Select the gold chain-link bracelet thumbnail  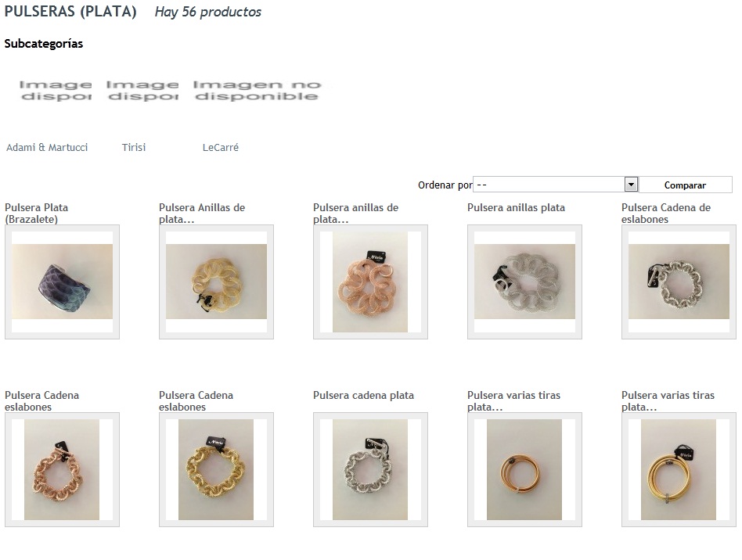(x=216, y=469)
